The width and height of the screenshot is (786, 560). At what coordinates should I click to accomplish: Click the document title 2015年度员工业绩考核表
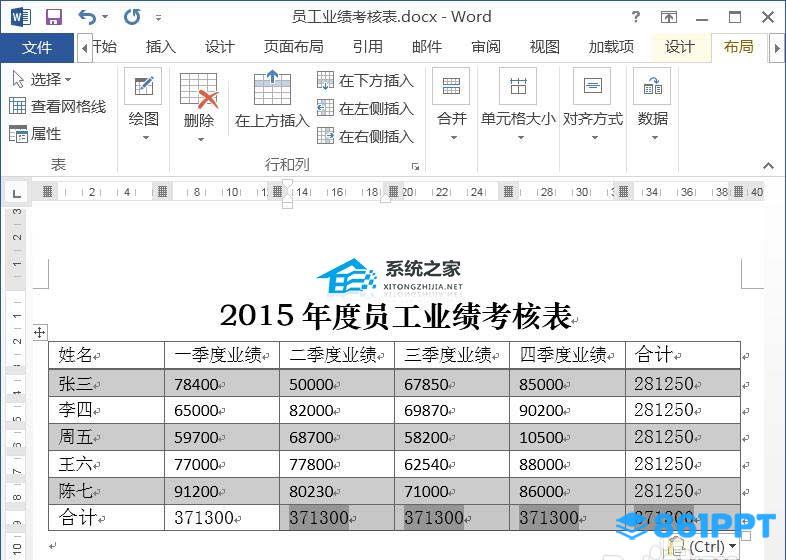(x=396, y=316)
